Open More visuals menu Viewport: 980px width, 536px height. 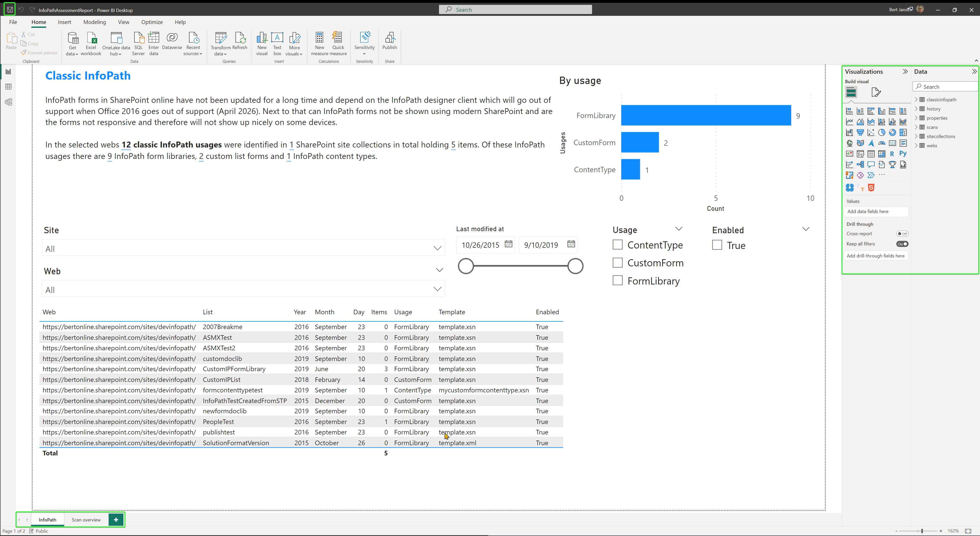pos(294,43)
